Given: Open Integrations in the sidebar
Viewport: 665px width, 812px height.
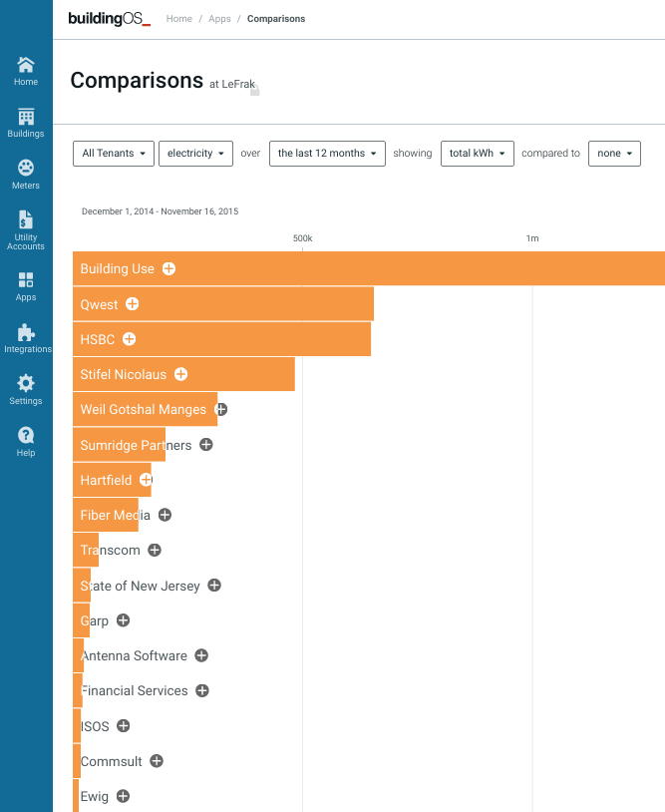Looking at the screenshot, I should tap(26, 339).
